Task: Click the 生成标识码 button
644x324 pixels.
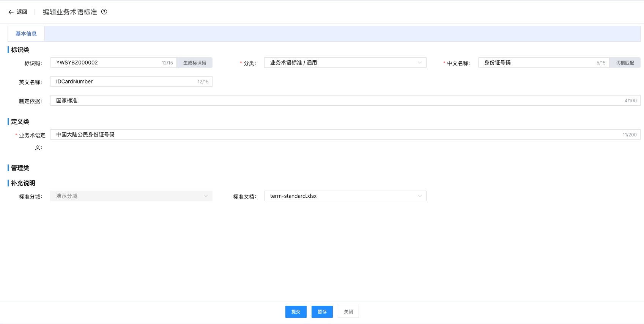Action: pyautogui.click(x=194, y=63)
